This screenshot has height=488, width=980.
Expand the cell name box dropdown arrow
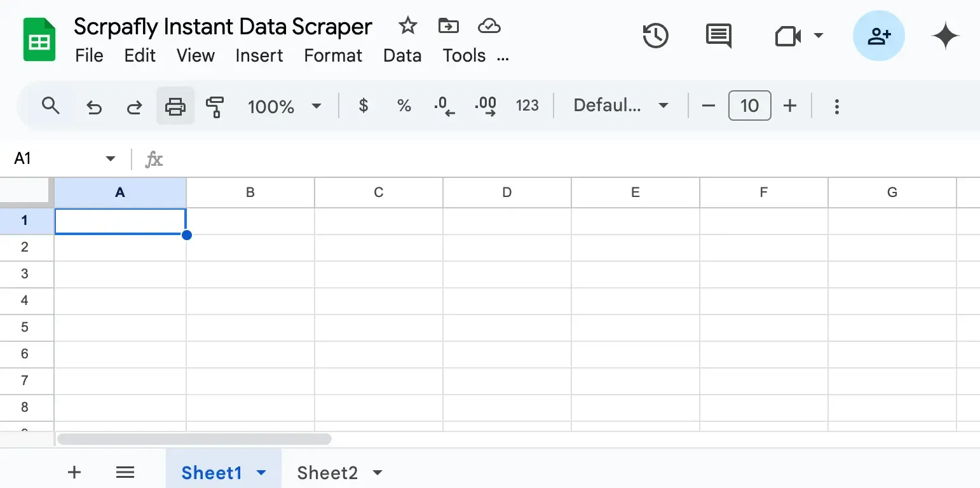(111, 158)
